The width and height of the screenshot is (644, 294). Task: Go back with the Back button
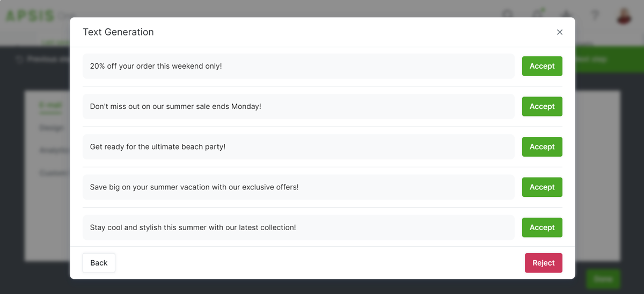[x=99, y=263]
